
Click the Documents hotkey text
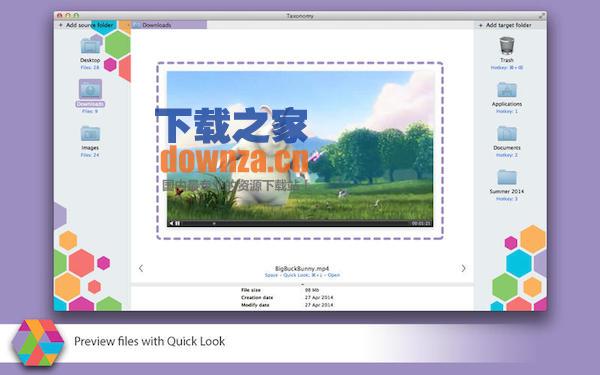click(507, 155)
